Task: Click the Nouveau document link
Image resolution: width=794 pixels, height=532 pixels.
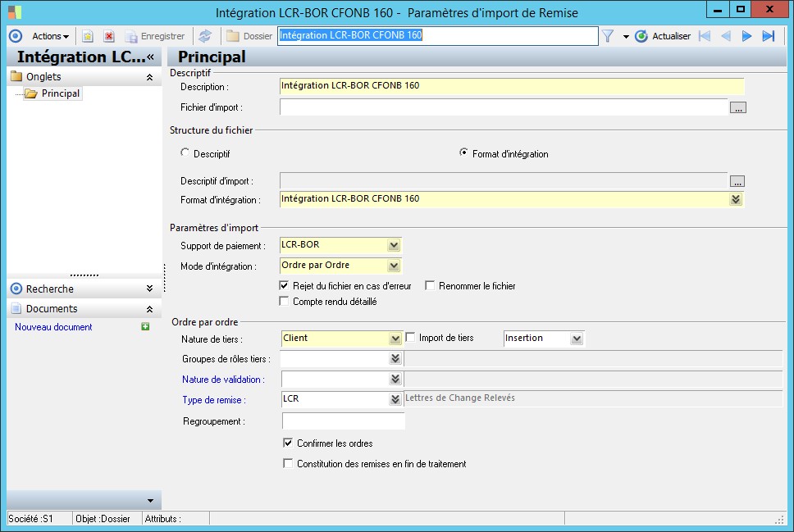Action: coord(53,327)
